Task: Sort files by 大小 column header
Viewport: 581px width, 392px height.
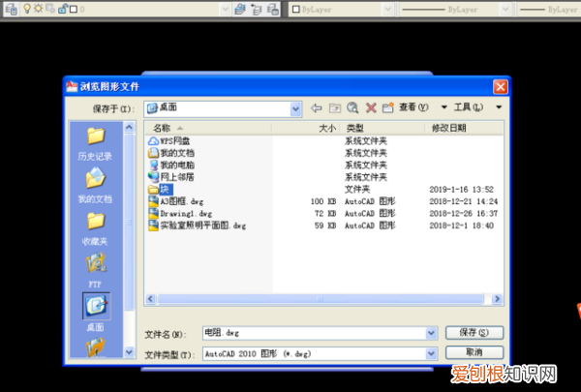Action: click(306, 128)
